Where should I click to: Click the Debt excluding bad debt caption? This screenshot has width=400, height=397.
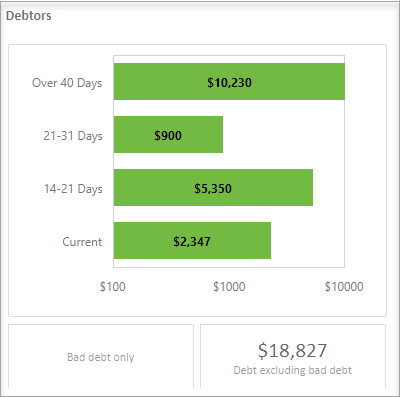coord(293,370)
